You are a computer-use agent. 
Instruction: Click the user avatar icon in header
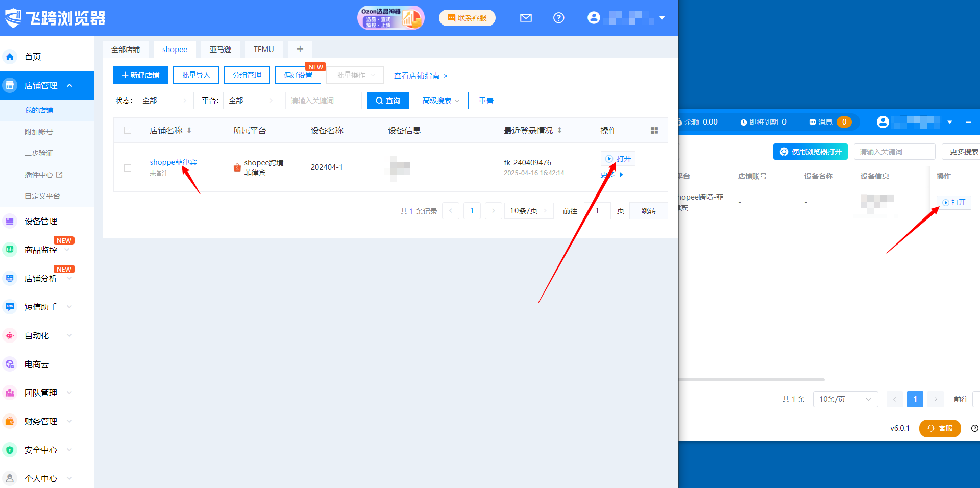(594, 18)
